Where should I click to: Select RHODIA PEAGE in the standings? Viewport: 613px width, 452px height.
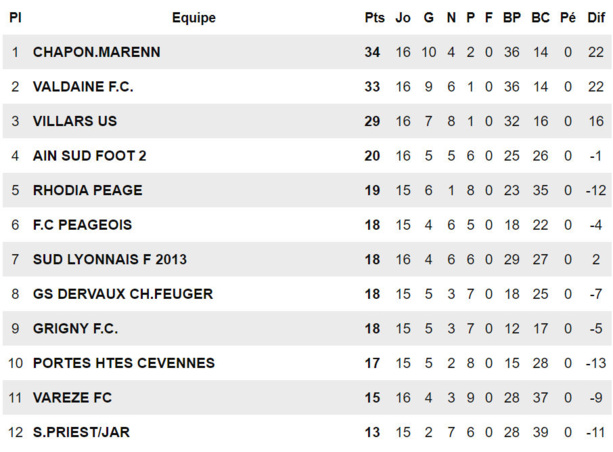88,190
